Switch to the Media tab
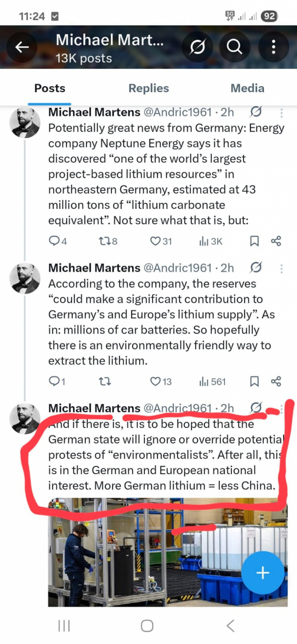This screenshot has height=644, width=297. 247,88
